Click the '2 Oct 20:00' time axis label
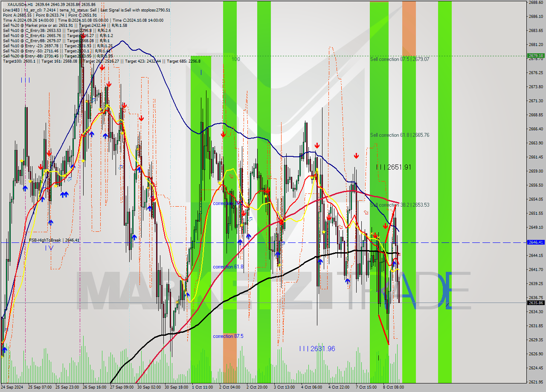The width and height of the screenshot is (546, 392). [257, 387]
